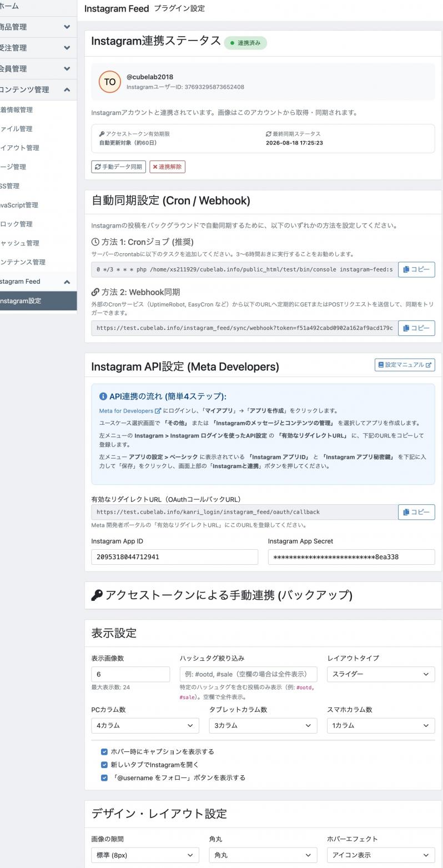Click the large key icon before アクセストークンによる手動連携
443x868 pixels.
tap(97, 595)
